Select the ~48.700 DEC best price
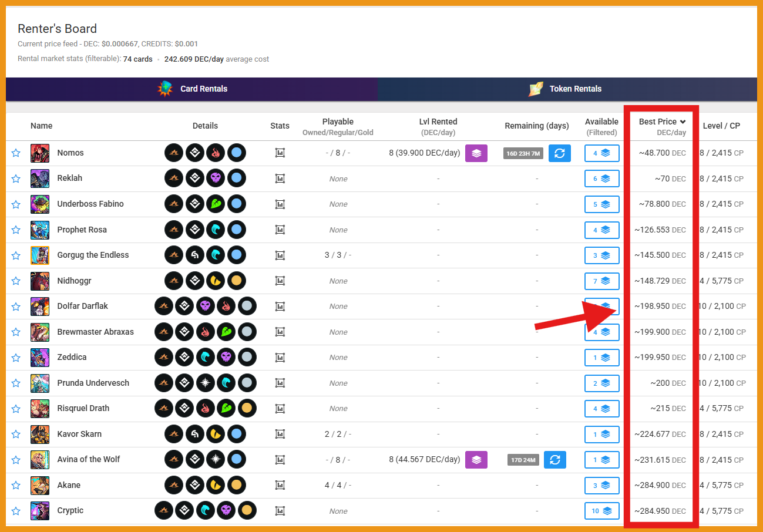Viewport: 763px width, 532px height. coord(663,153)
